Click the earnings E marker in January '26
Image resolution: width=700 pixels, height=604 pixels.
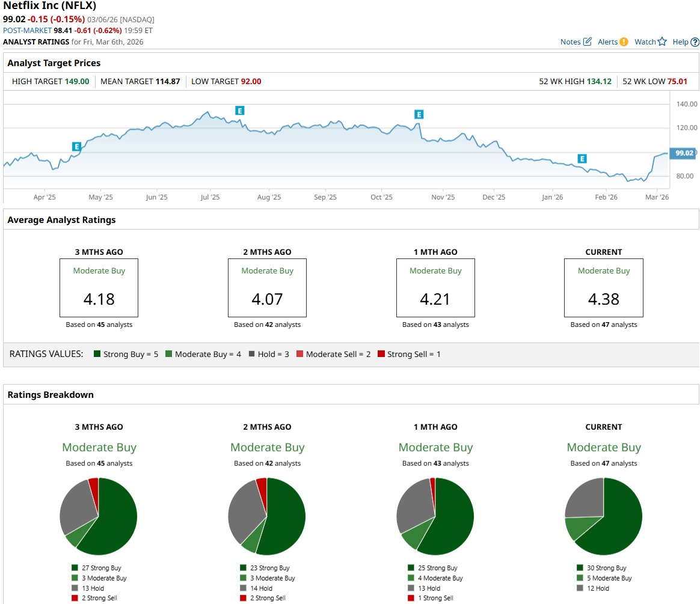[582, 159]
